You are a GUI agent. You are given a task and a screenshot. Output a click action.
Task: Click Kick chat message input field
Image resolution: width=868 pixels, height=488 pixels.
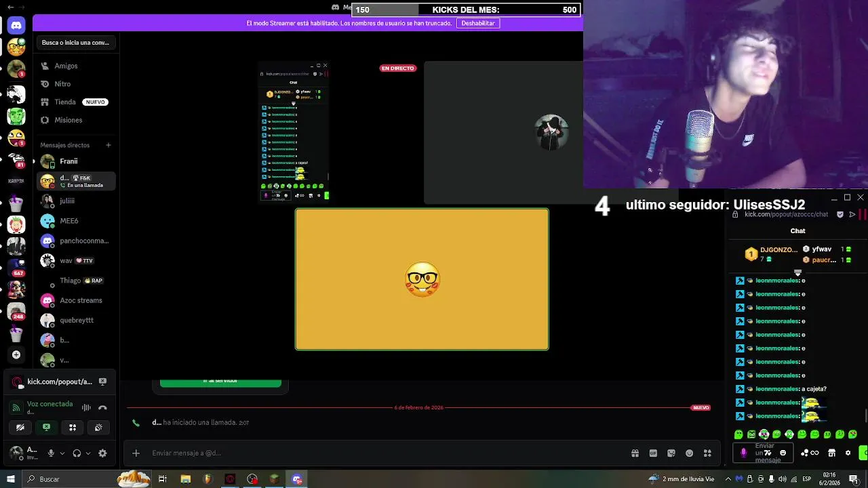coord(763,453)
